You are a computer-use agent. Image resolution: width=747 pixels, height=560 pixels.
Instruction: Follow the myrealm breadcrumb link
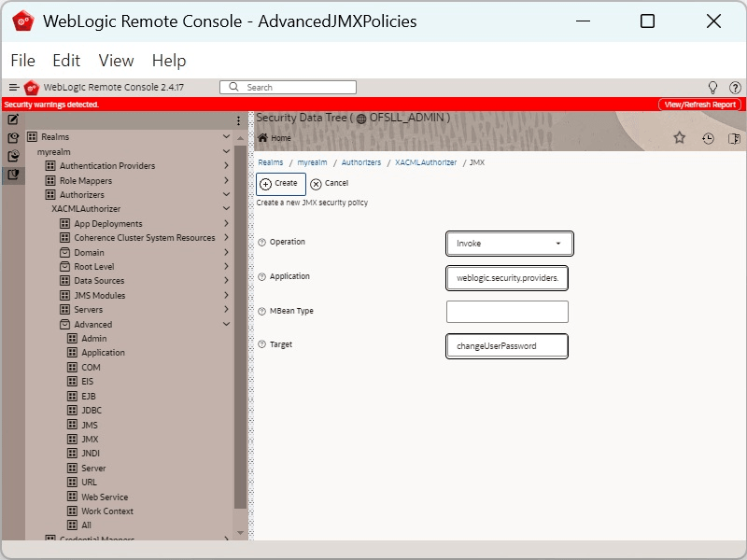[312, 162]
